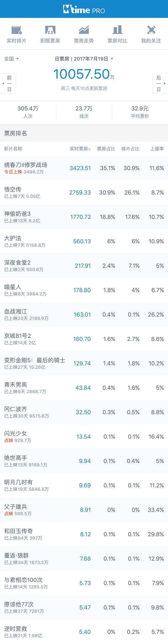Open 变形金刚5：最后的骑士 entry
168x644 pixels.
(84, 363)
